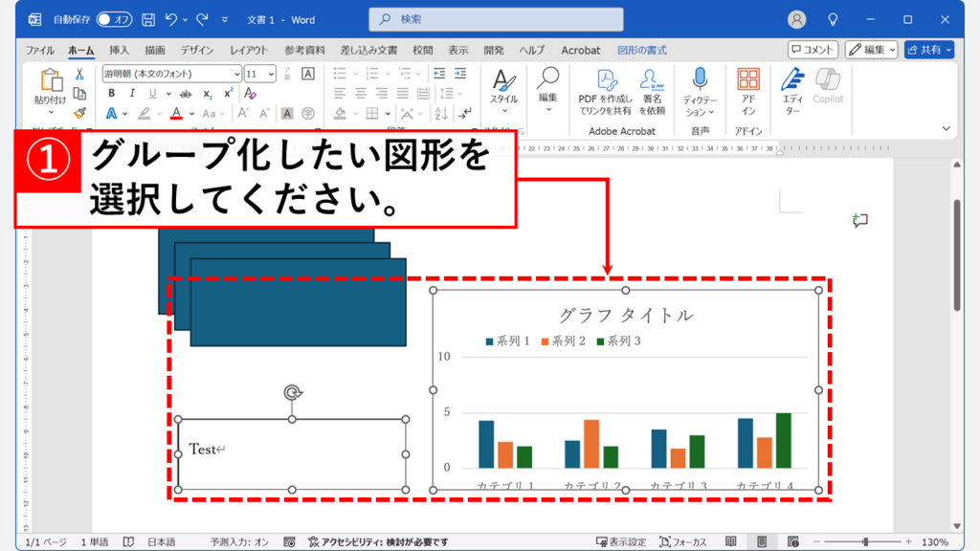Click the decrease indent icon

tap(439, 74)
